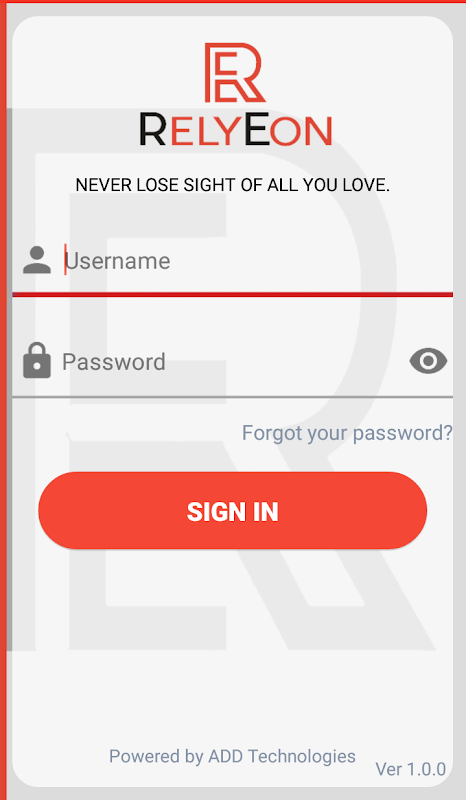Open the Forgot your password link
Viewport: 466px width, 800px height.
347,433
